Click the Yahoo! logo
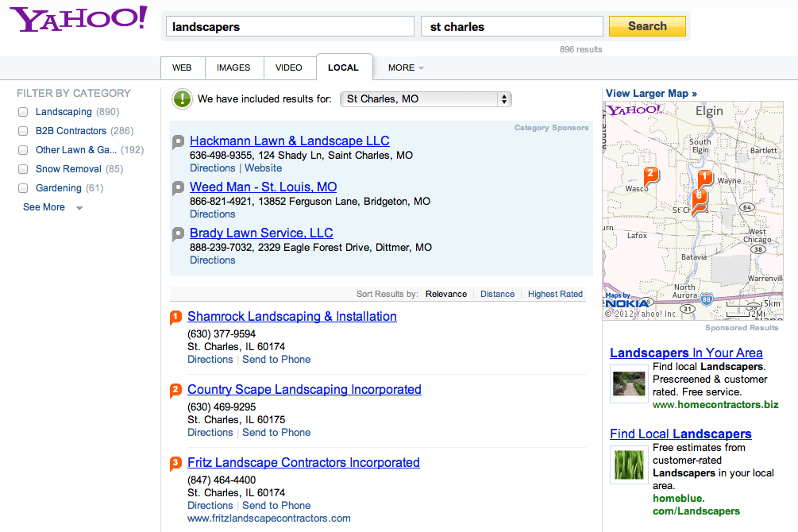Screen dimensions: 798x532 [x=77, y=19]
